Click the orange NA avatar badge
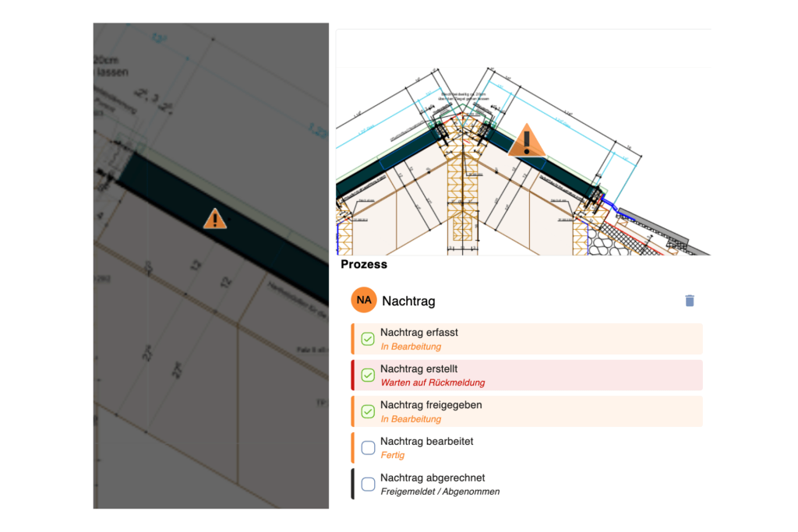 (364, 301)
